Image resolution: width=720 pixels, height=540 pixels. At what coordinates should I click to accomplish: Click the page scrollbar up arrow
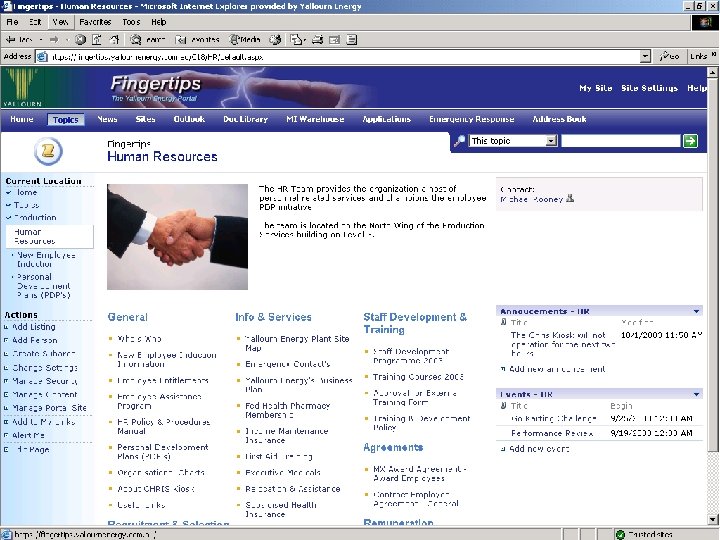pos(712,72)
